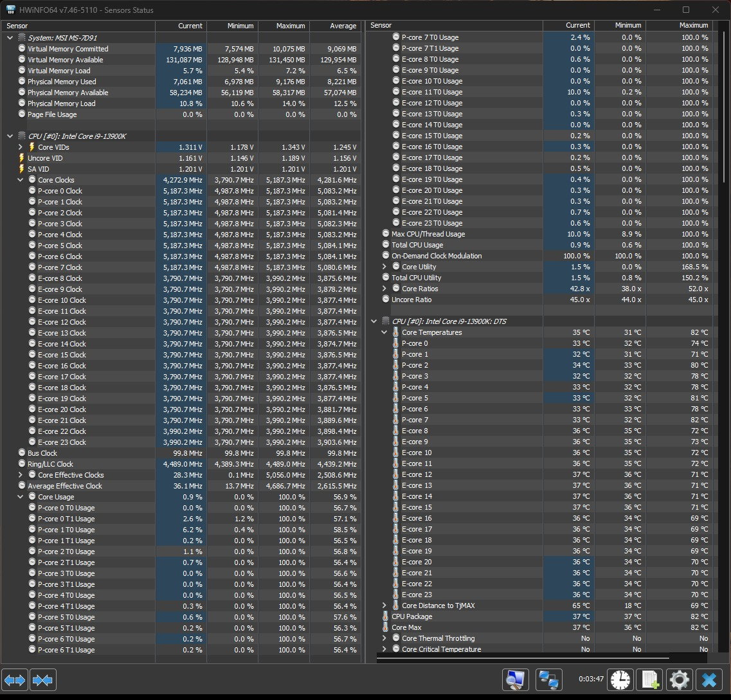This screenshot has height=700, width=731.
Task: Expand the Core Distance to TjMAX row
Action: [x=384, y=606]
